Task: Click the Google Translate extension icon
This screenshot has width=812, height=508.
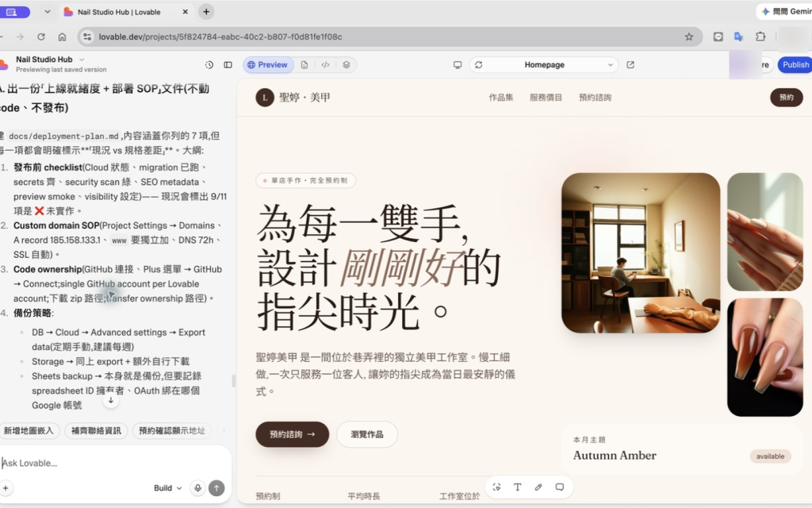Action: (739, 37)
